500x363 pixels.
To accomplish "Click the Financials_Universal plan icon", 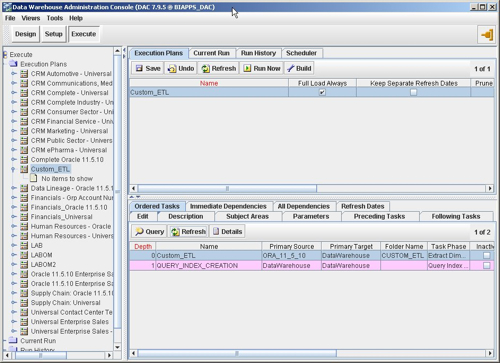I will [24, 217].
